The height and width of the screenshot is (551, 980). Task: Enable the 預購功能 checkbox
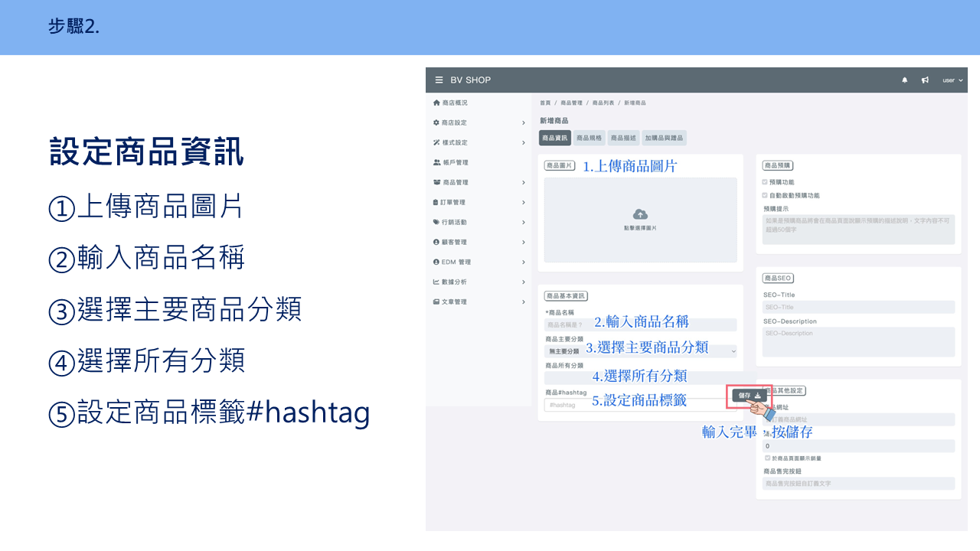tap(765, 182)
